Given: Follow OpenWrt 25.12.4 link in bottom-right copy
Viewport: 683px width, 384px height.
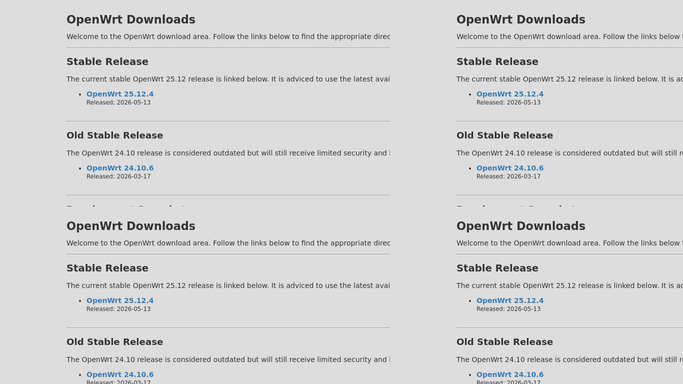Looking at the screenshot, I should (510, 300).
